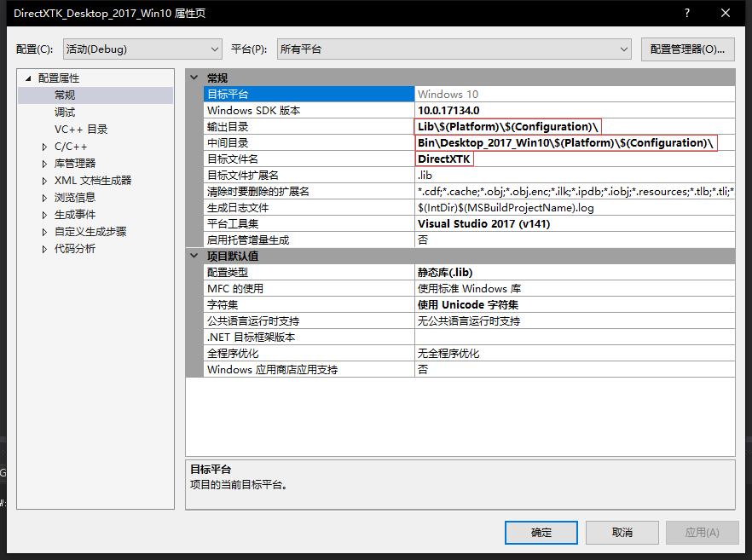Collapse the 常规 property group chevron
Screen dimensions: 752x560
coord(194,78)
